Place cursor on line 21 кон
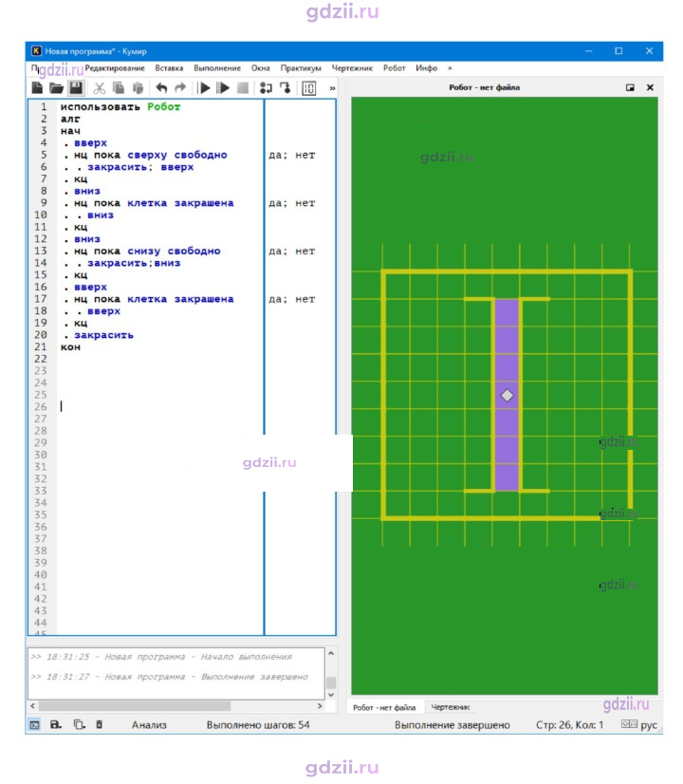Screen dimensions: 683x784 pyautogui.click(x=70, y=347)
